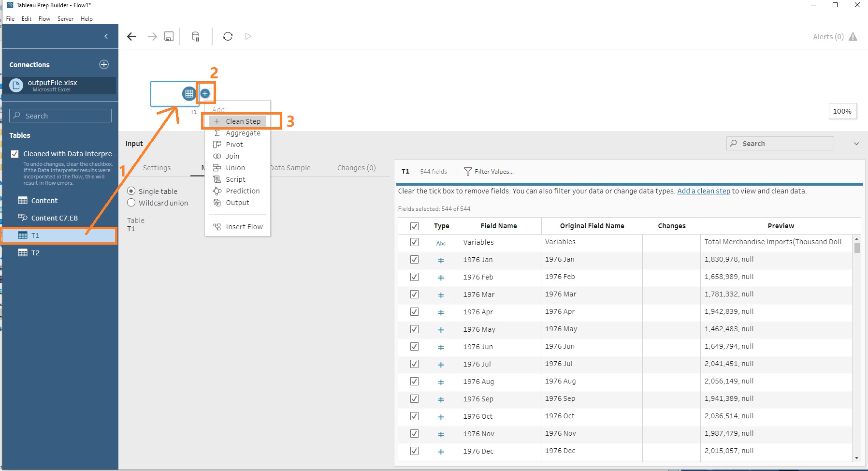Viewport: 868px width, 471px height.
Task: Choose the Aggregate sigma icon
Action: click(217, 133)
